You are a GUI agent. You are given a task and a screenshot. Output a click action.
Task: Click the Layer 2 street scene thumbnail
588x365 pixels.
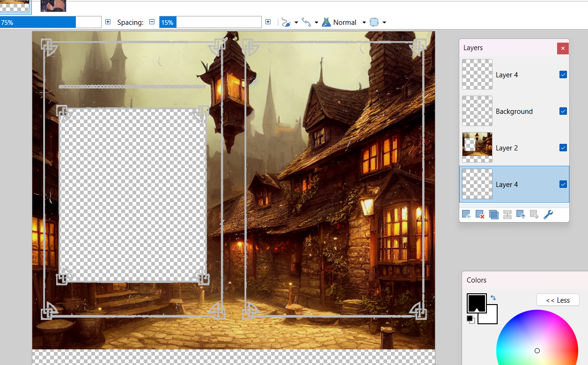477,148
